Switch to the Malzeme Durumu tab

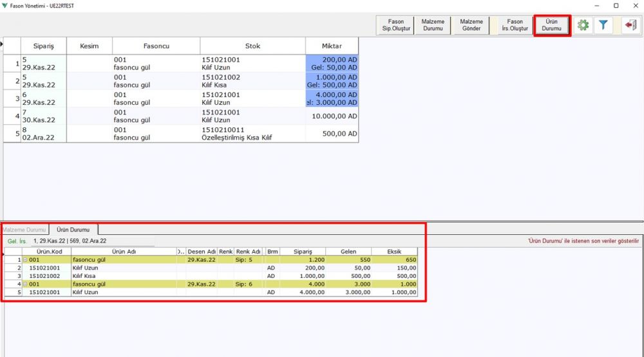[24, 230]
